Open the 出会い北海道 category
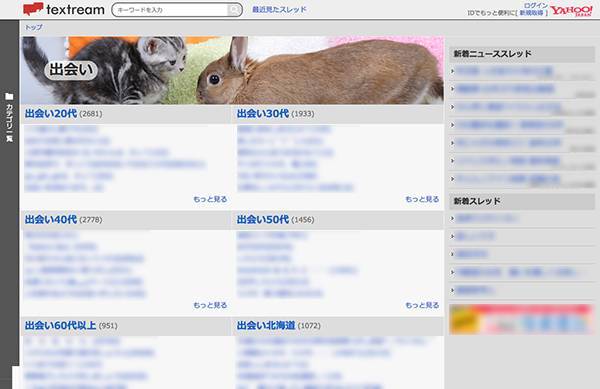This screenshot has width=600, height=389. coord(266,325)
